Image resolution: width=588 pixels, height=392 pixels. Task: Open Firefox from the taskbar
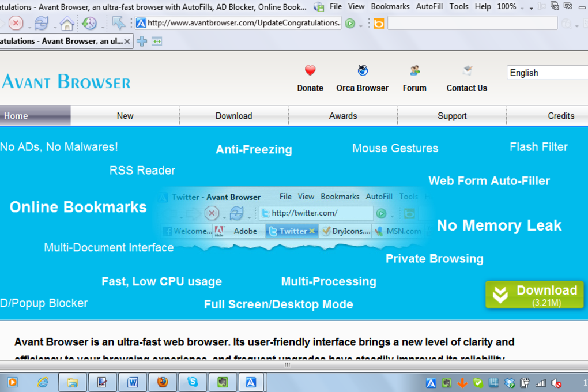tap(163, 382)
